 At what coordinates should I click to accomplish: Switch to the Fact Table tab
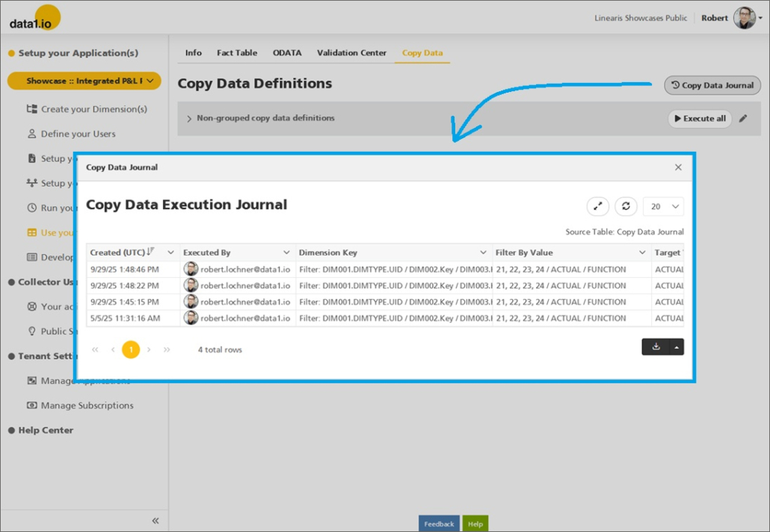pyautogui.click(x=237, y=53)
